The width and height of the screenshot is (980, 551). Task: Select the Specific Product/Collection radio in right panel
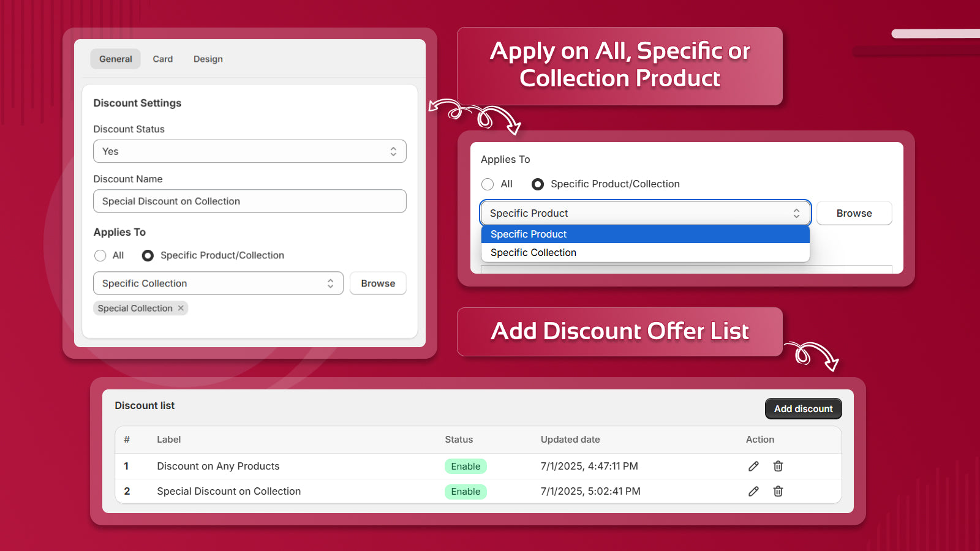[537, 184]
